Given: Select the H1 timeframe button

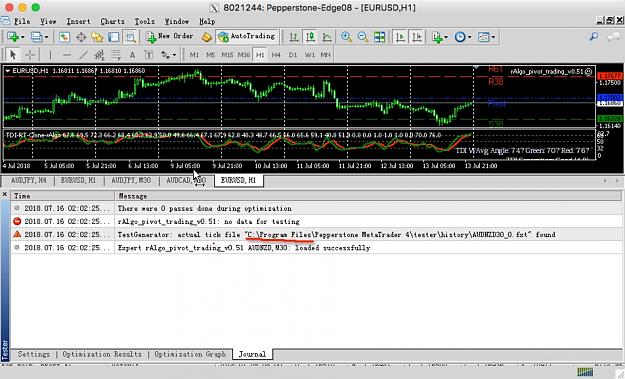Looking at the screenshot, I should (x=260, y=55).
